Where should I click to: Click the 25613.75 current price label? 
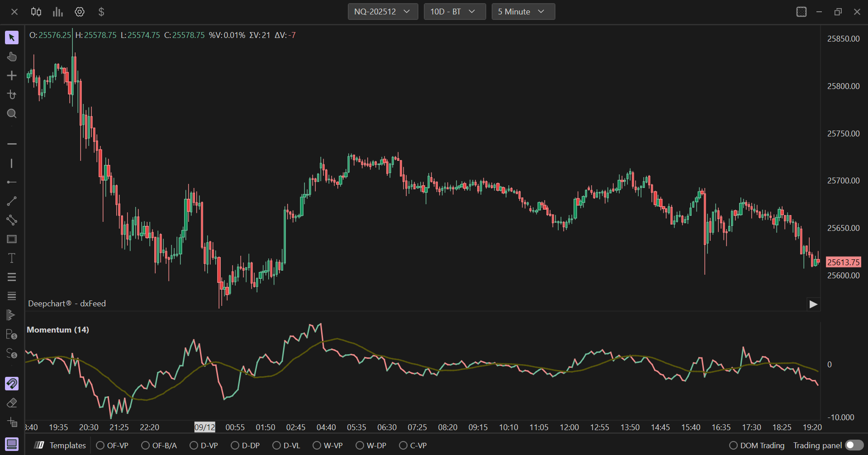point(843,262)
